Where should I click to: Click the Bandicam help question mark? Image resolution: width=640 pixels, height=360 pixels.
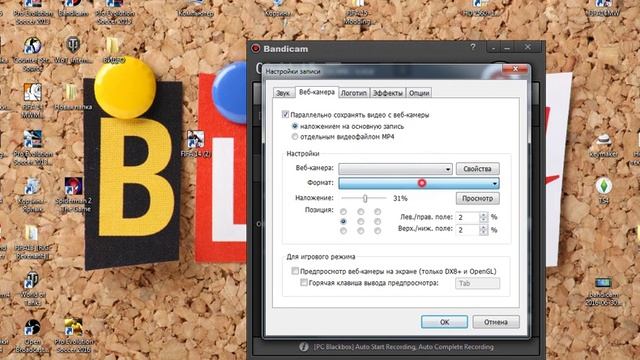click(x=473, y=47)
